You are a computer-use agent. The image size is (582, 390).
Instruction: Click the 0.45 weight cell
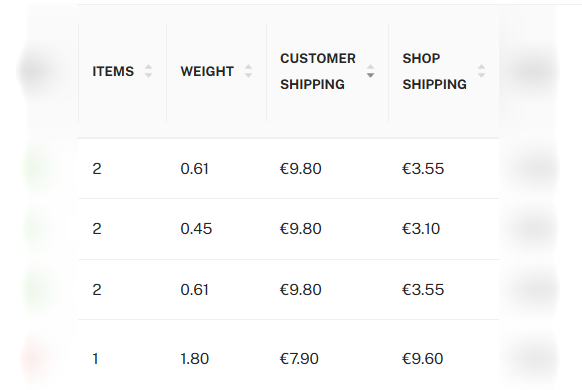click(x=196, y=229)
